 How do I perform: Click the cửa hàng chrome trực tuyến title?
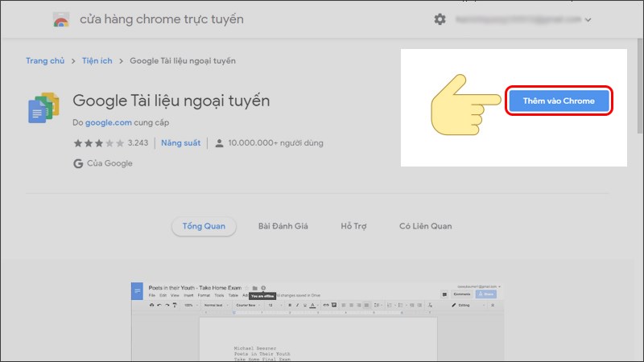162,19
